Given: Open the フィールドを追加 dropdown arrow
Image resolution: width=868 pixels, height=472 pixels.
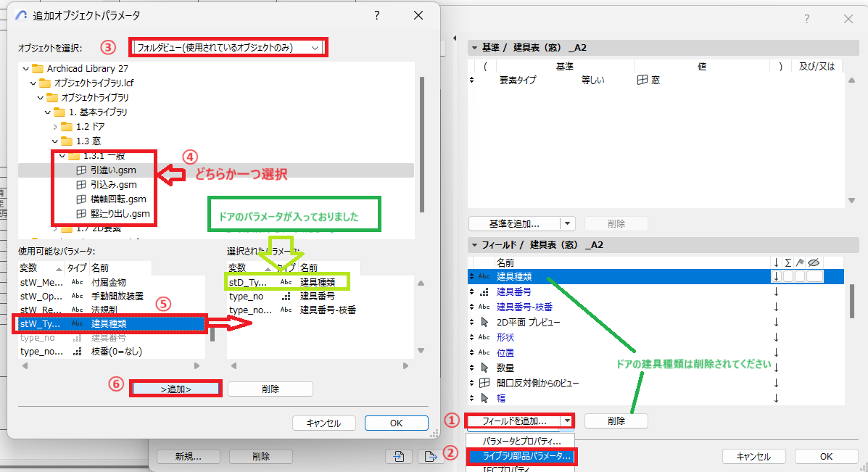Looking at the screenshot, I should coord(567,421).
